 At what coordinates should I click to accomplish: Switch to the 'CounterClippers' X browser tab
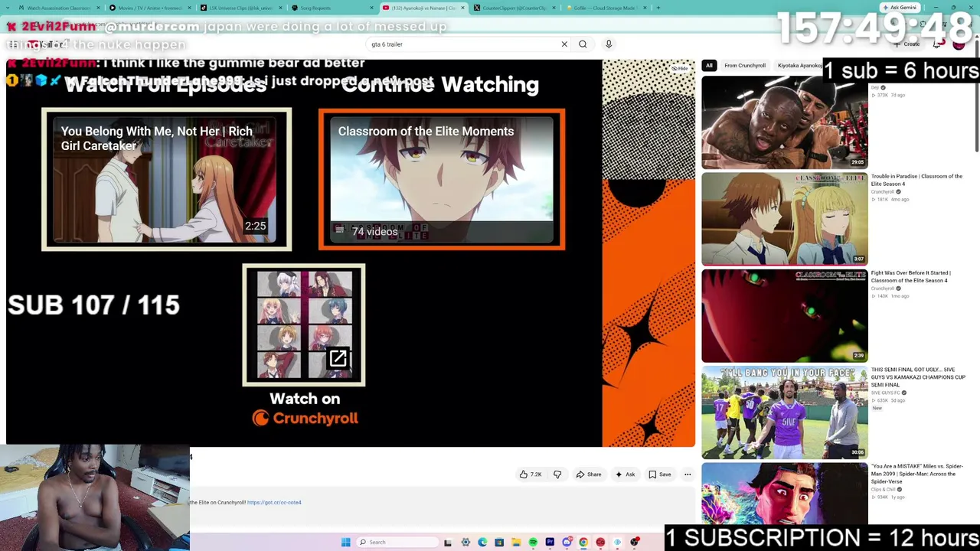click(515, 8)
